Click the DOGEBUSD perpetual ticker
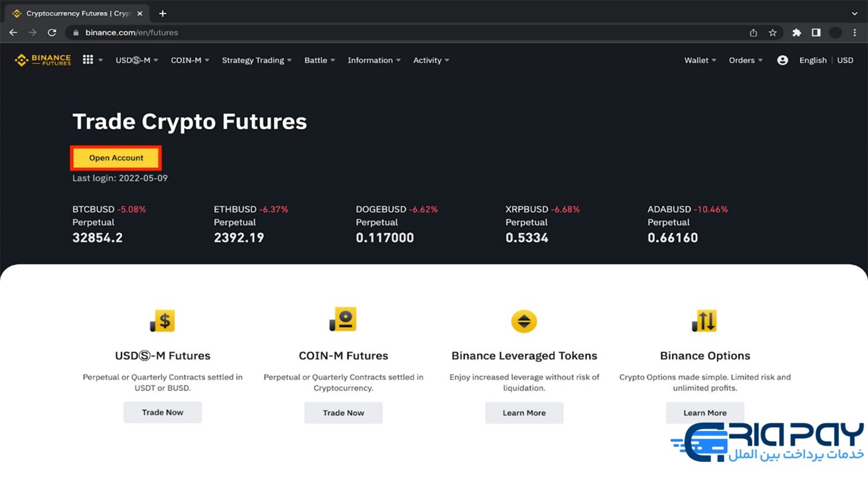The image size is (868, 488). [397, 223]
